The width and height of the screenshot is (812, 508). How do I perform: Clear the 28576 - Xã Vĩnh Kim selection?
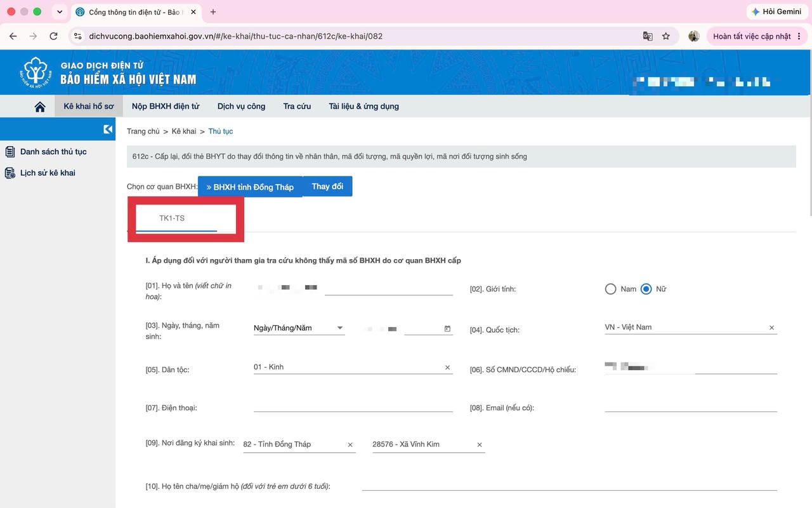[x=480, y=444]
